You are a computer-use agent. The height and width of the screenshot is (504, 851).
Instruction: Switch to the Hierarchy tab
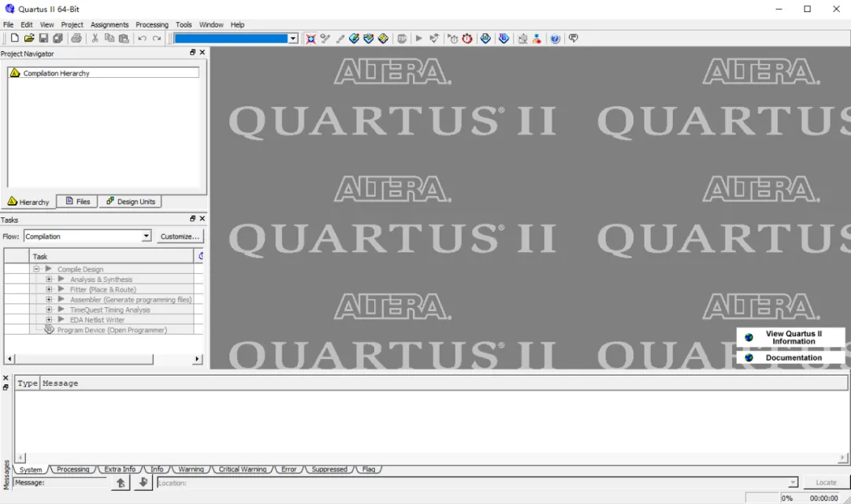pyautogui.click(x=28, y=202)
